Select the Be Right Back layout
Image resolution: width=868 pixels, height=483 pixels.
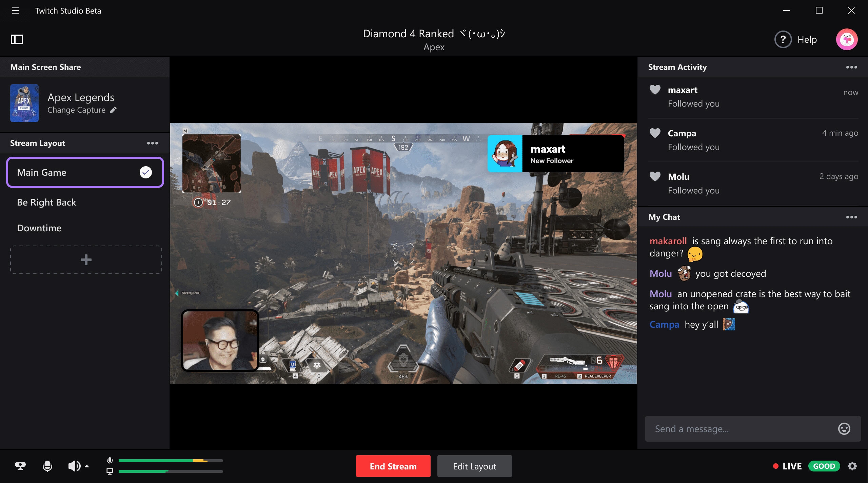46,202
